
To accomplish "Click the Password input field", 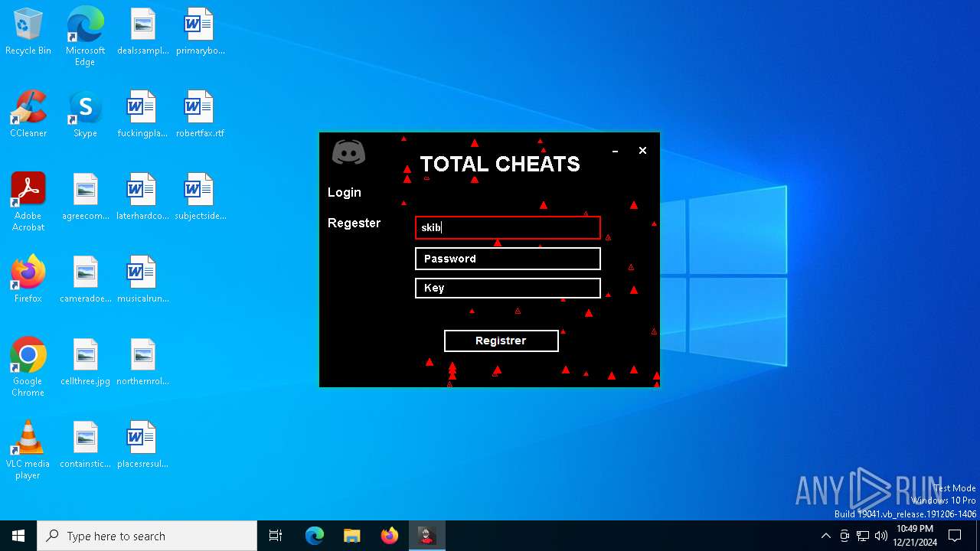I will [508, 259].
